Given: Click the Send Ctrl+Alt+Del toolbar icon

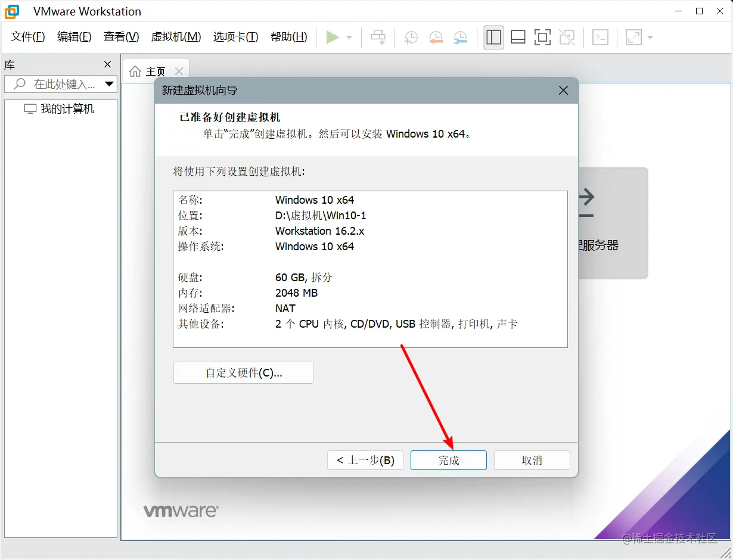Looking at the screenshot, I should point(378,38).
